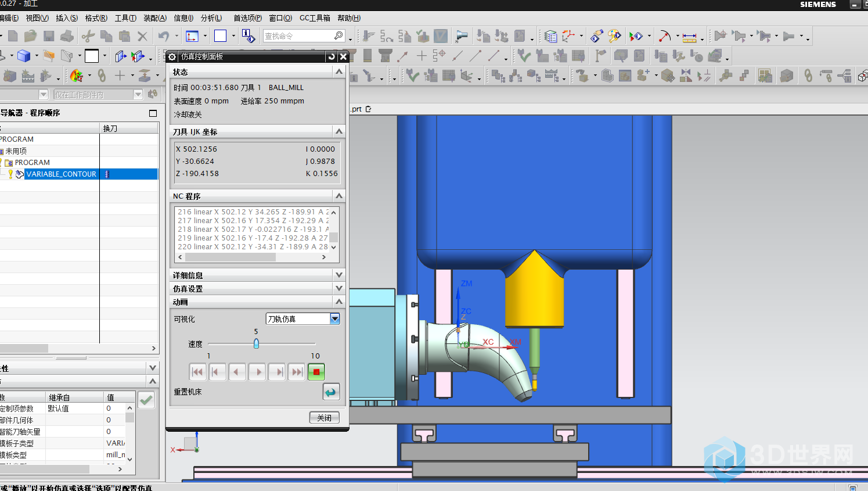This screenshot has width=868, height=491.
Task: Click the Paste clipboard icon
Action: [124, 36]
